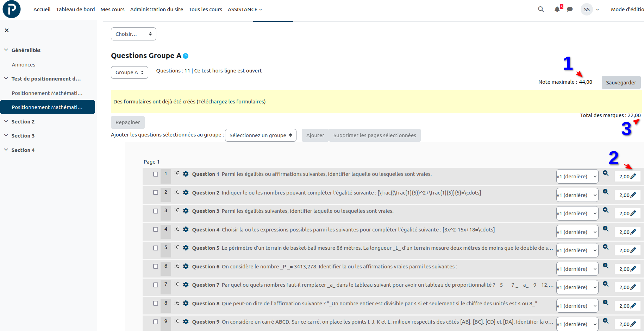Close the course index sidebar
The image size is (644, 331).
coord(7,30)
